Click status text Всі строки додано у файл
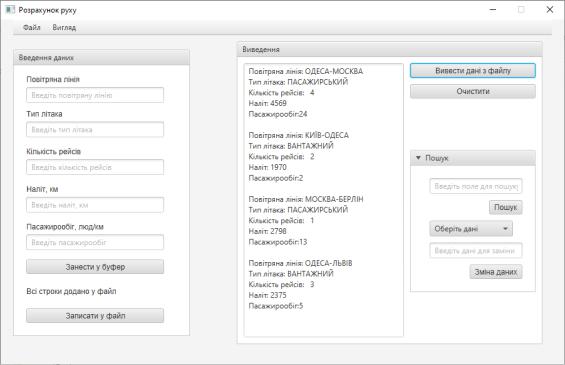This screenshot has width=565, height=365. coord(71,291)
